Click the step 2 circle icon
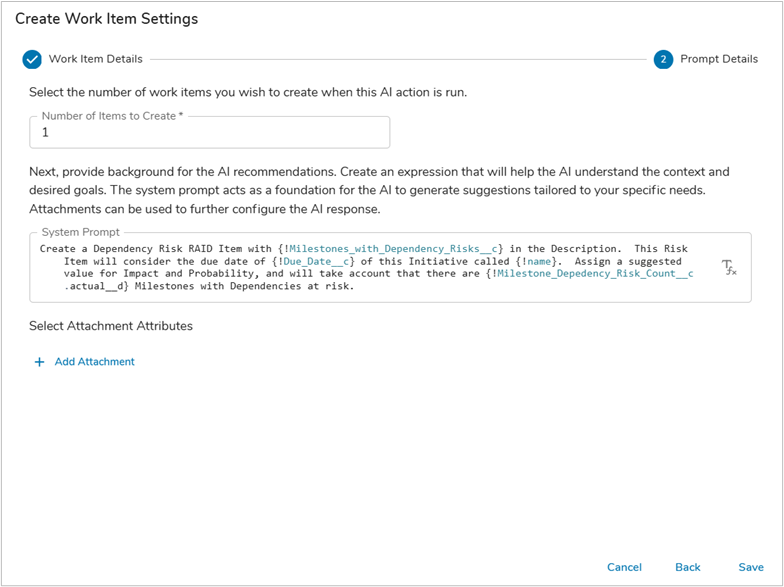This screenshot has width=784, height=587. point(663,59)
